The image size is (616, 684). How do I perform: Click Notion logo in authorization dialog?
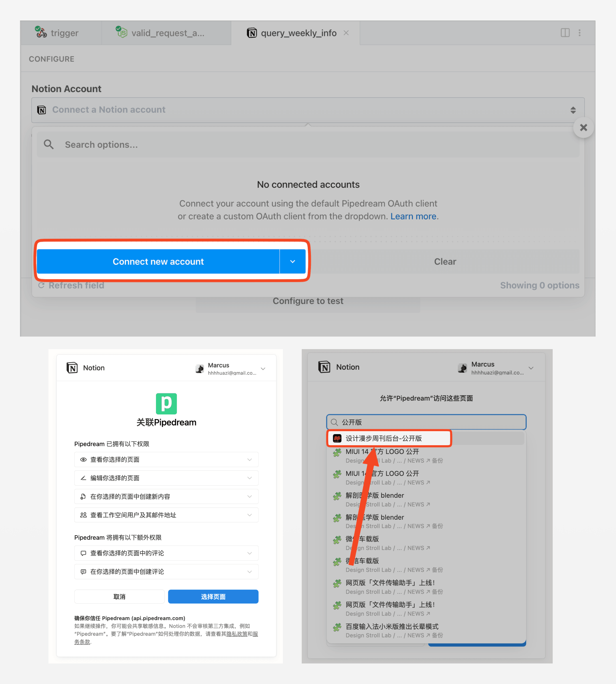[x=72, y=368]
